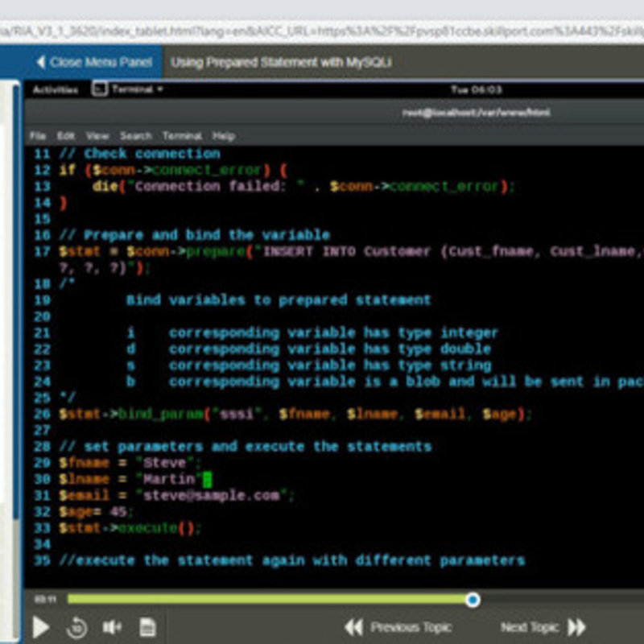Click the rewind 10 seconds icon
The height and width of the screenshot is (644, 644).
pyautogui.click(x=76, y=627)
